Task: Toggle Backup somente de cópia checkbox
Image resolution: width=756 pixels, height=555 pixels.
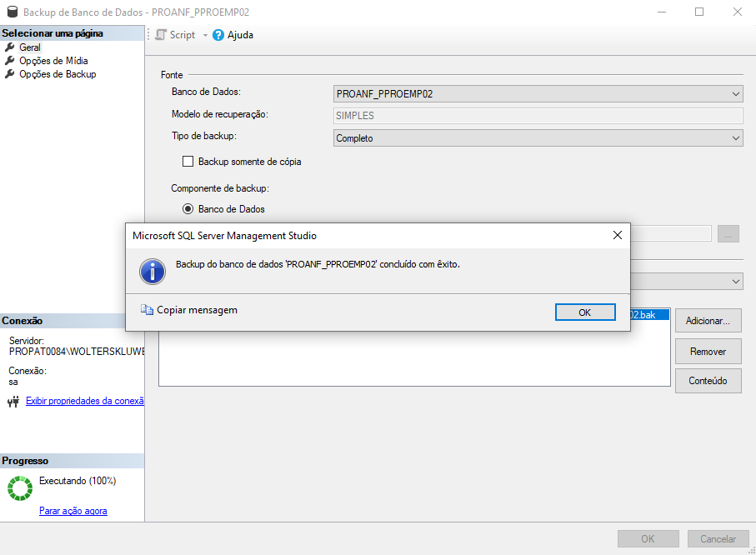Action: 188,162
